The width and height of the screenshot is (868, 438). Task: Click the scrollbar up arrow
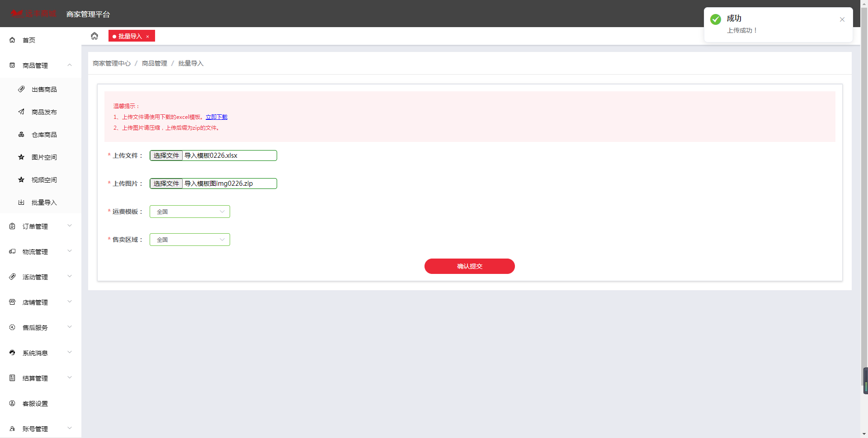(864, 4)
